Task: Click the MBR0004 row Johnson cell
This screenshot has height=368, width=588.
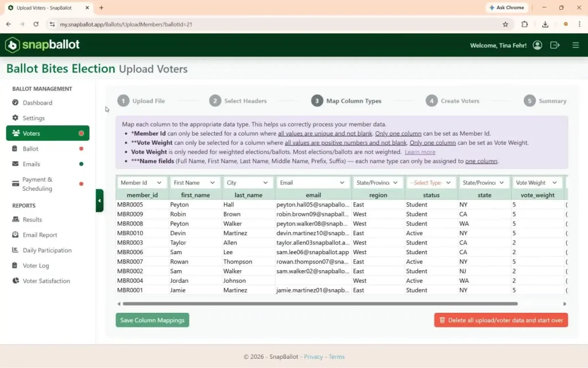Action: (x=248, y=281)
